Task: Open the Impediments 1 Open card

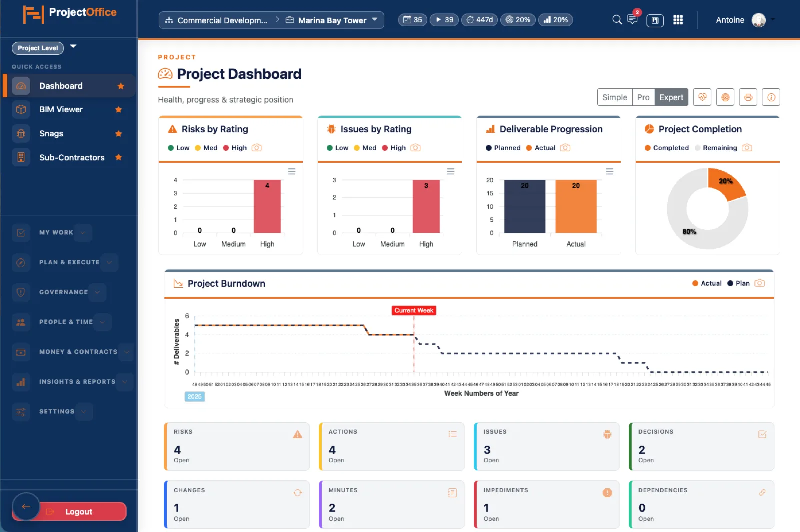Action: pos(546,505)
